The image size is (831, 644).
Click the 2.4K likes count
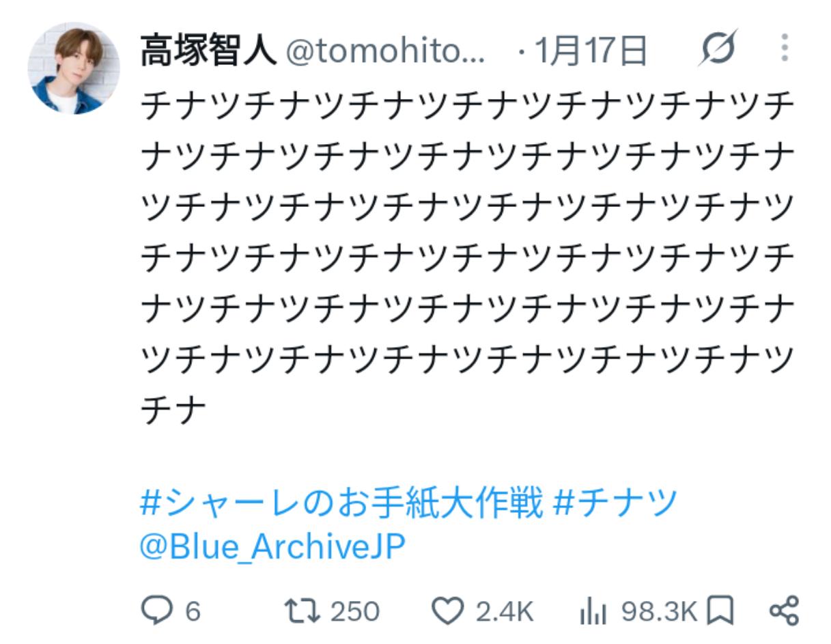[x=505, y=611]
